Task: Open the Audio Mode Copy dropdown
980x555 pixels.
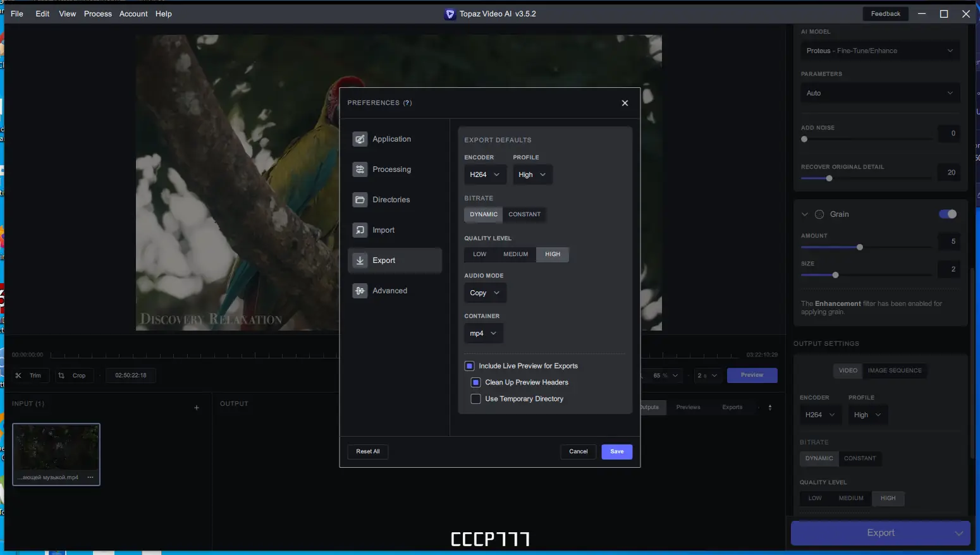Action: pos(485,293)
